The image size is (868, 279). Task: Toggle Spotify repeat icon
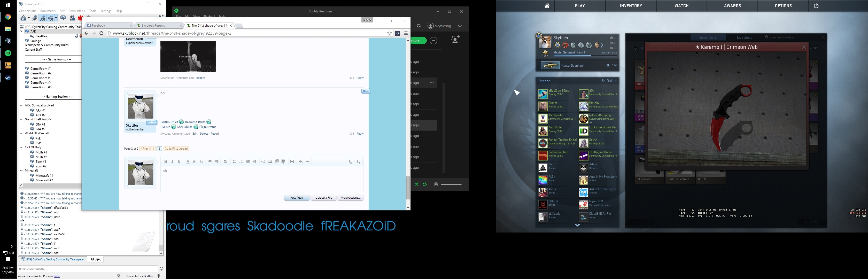425,184
